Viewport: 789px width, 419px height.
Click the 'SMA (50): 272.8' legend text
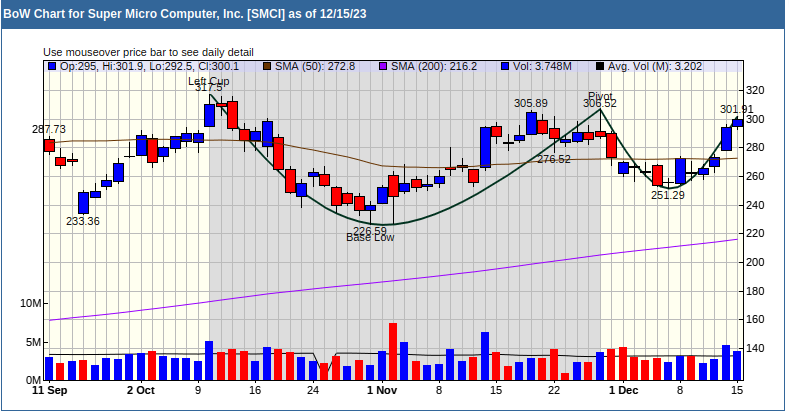(x=315, y=66)
